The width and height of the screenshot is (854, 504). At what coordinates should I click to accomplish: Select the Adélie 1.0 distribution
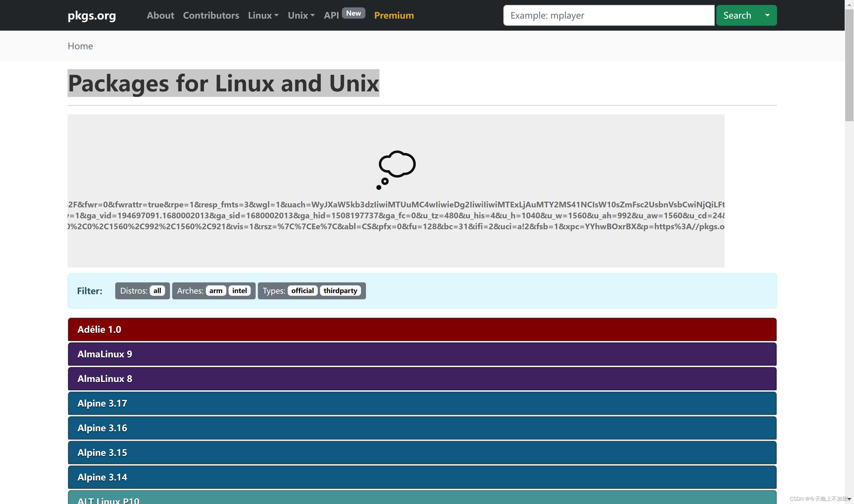[422, 329]
